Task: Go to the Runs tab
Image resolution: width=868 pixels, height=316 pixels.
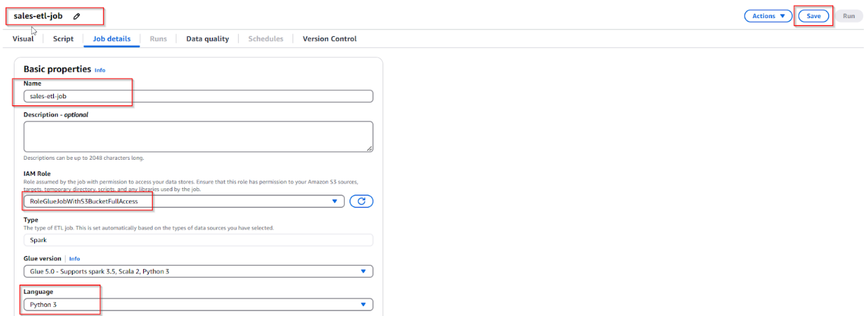Action: tap(158, 39)
